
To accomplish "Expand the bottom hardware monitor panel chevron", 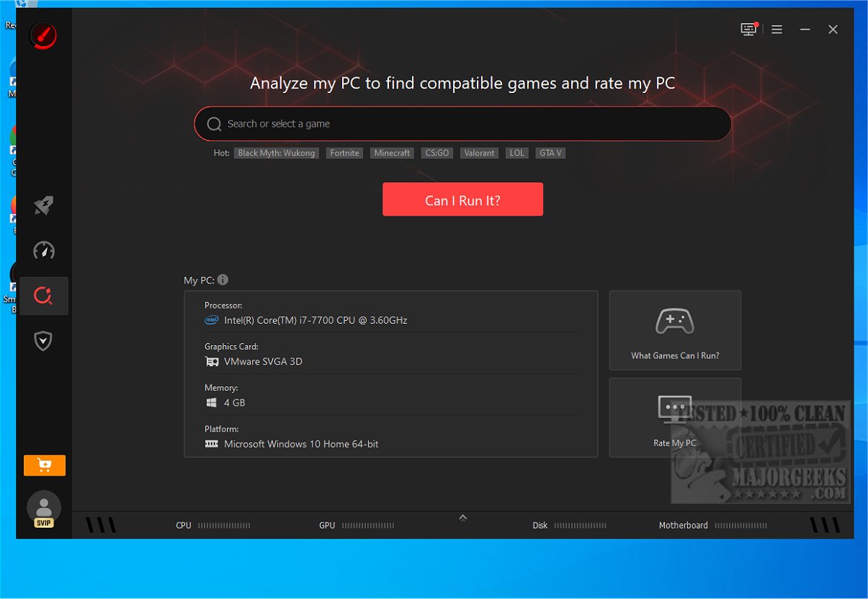I will coord(463,517).
